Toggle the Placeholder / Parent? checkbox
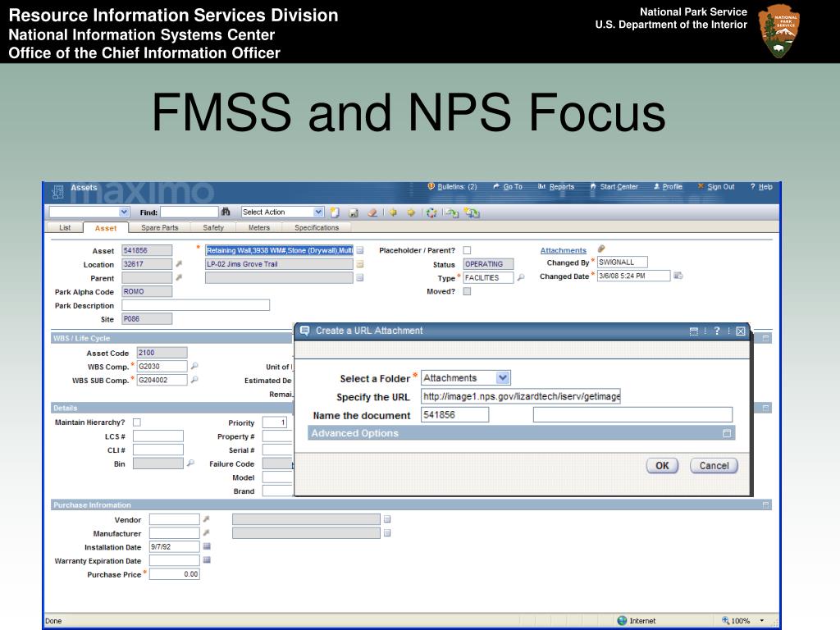The height and width of the screenshot is (630, 840). point(467,250)
